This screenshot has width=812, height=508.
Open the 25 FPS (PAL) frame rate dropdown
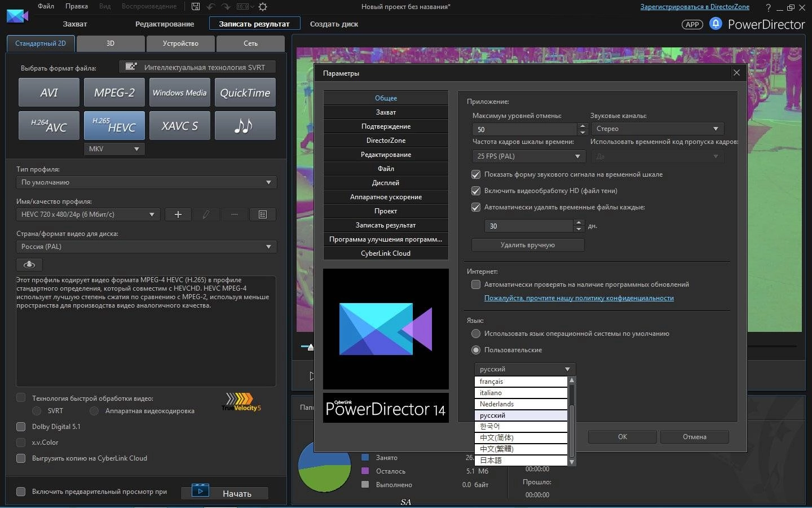pyautogui.click(x=528, y=156)
